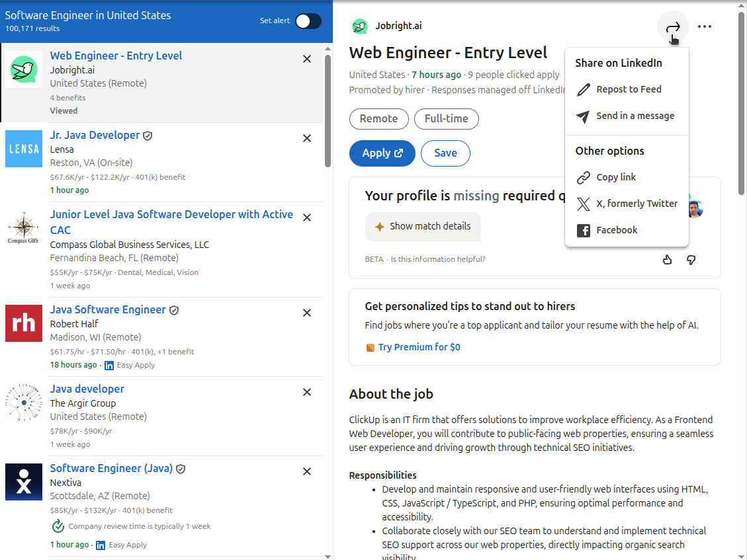Click the 'Reston, VA (On-site)' location text
This screenshot has height=560, width=747.
(91, 163)
